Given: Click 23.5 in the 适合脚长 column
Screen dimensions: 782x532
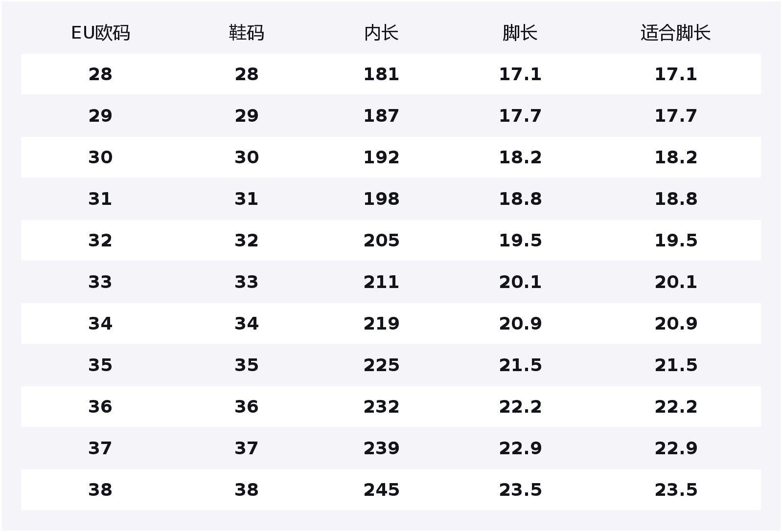Looking at the screenshot, I should point(676,490).
